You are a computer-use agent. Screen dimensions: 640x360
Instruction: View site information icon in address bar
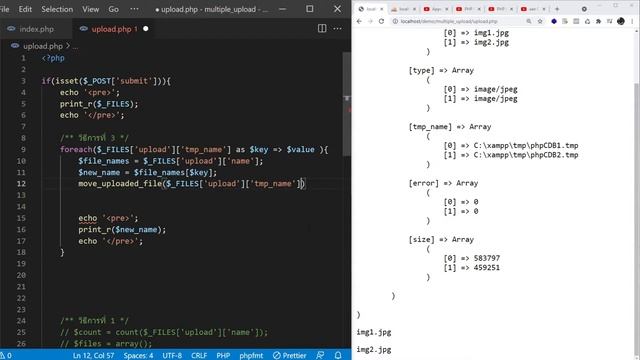pos(395,21)
